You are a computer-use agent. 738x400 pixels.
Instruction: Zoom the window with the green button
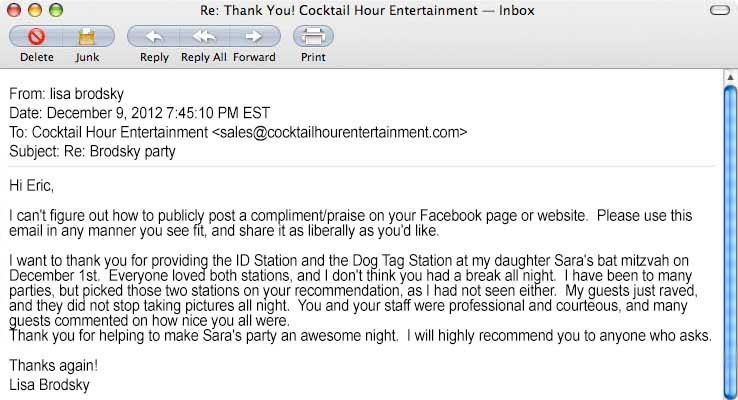click(53, 11)
